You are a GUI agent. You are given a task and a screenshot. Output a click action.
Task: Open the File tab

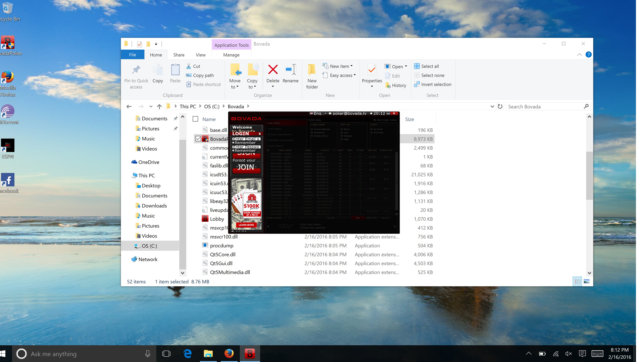(132, 55)
